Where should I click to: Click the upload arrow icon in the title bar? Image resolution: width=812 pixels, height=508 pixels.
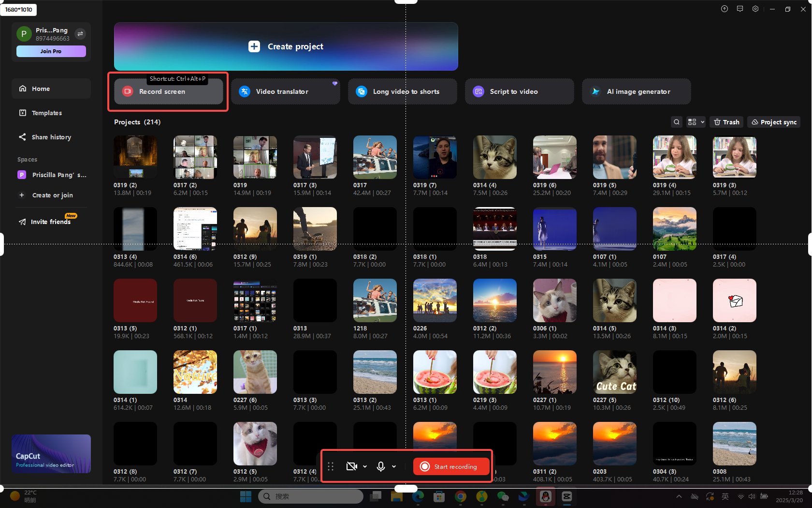click(725, 9)
